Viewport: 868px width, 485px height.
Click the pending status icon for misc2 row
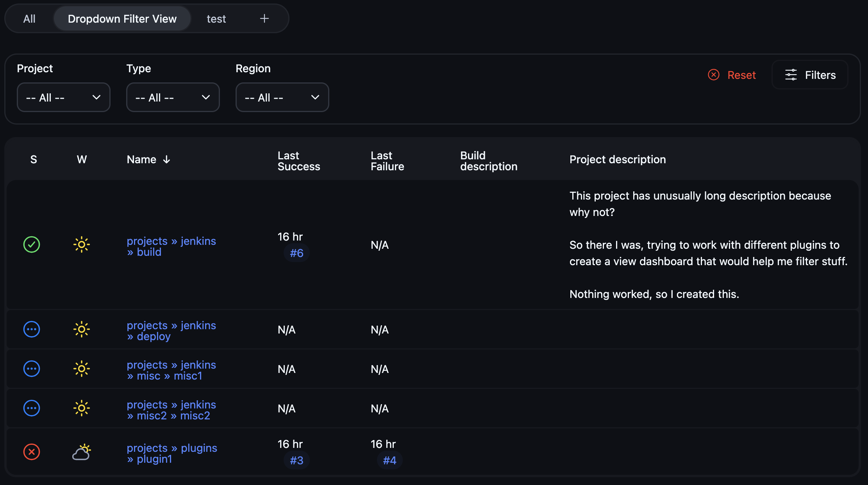(32, 408)
